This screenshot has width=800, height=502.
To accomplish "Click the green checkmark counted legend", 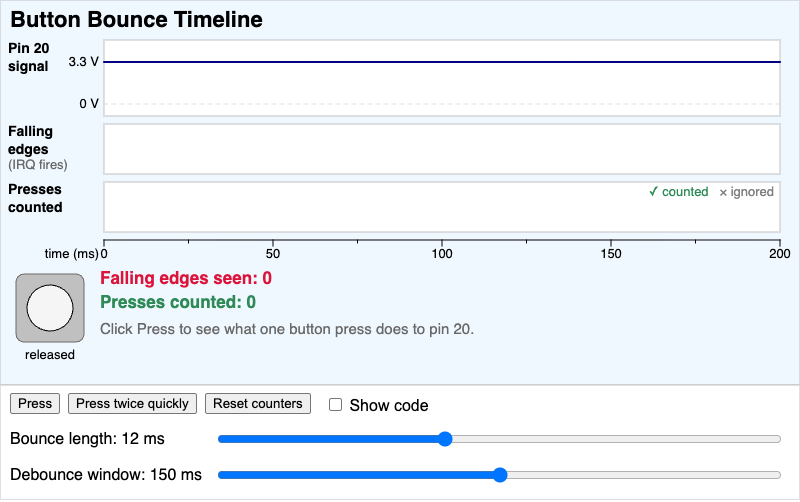I will [x=679, y=192].
